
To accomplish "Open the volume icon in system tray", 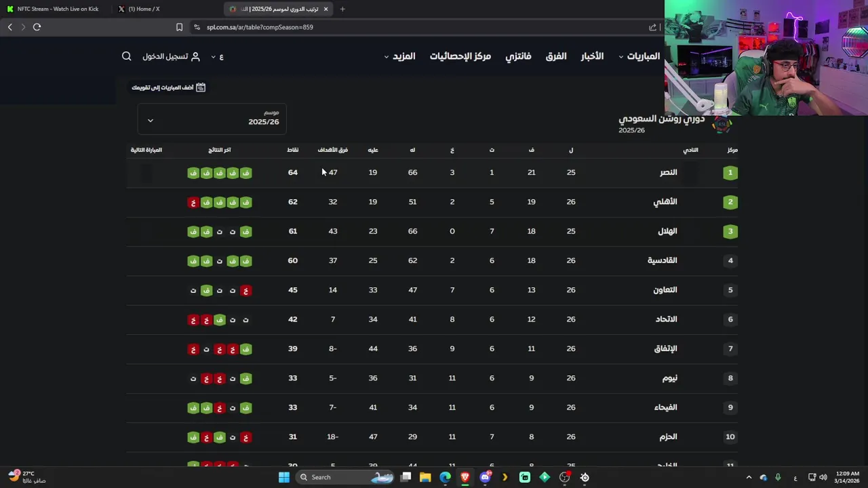I will (823, 477).
